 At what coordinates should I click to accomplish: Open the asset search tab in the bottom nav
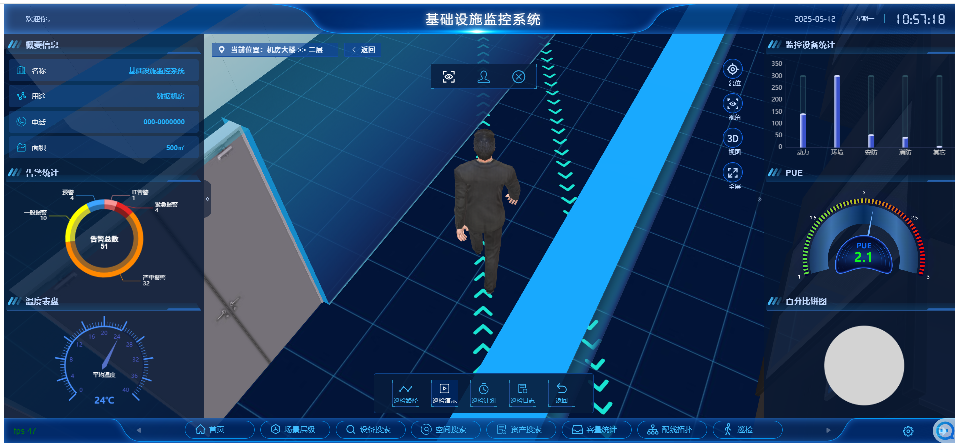(519, 430)
